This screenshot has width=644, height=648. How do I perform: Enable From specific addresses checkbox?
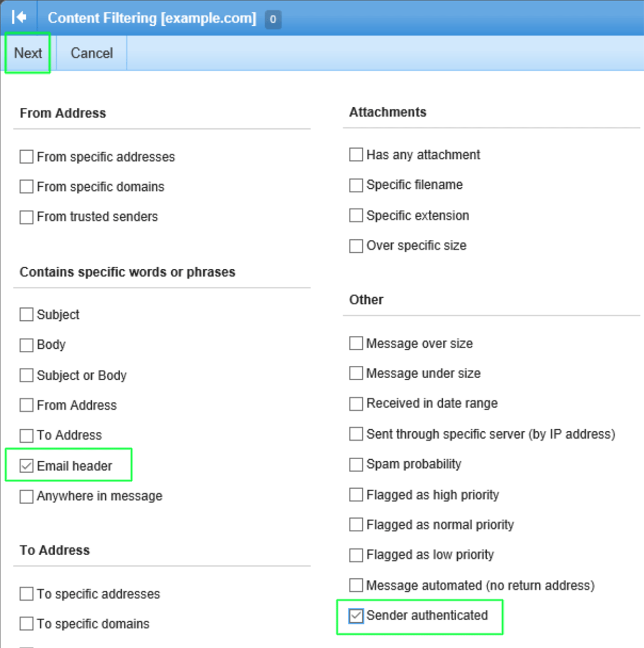[x=26, y=157]
